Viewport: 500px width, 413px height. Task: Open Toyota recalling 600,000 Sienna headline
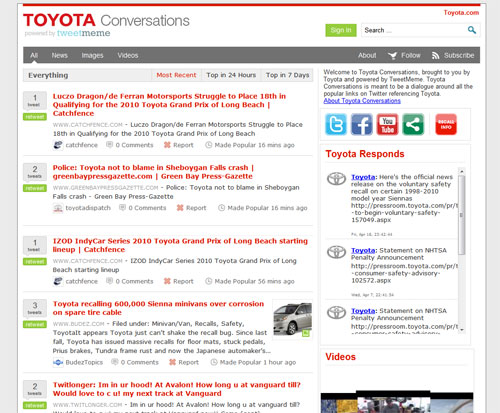click(158, 308)
